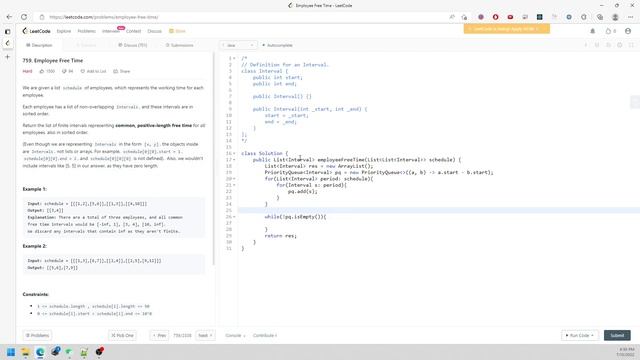Collapse the while-loop fold arrow at line 26
This screenshot has width=640, height=360.
[x=234, y=217]
